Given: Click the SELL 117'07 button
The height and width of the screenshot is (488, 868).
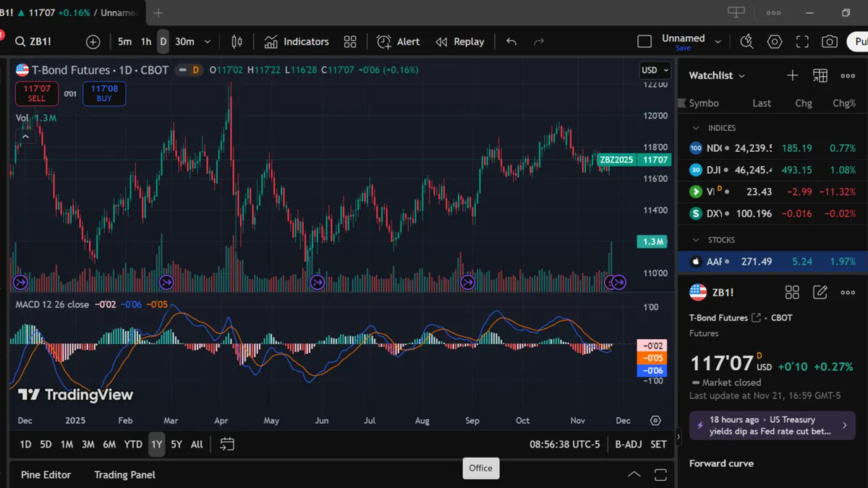Looking at the screenshot, I should pyautogui.click(x=37, y=93).
